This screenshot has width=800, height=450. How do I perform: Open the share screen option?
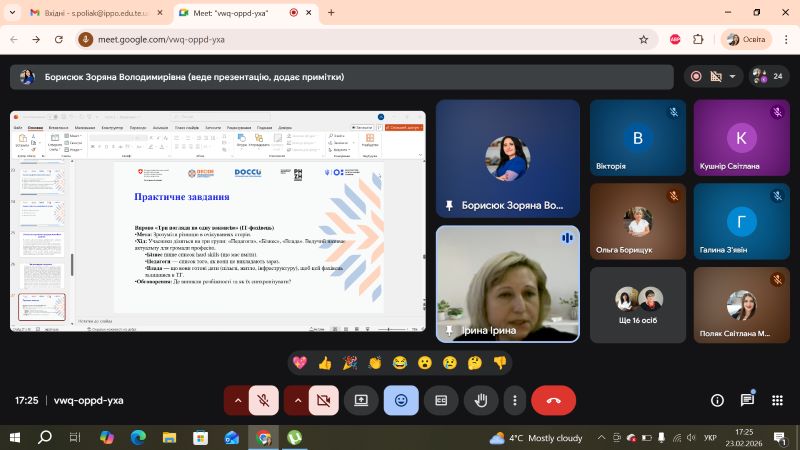[361, 400]
